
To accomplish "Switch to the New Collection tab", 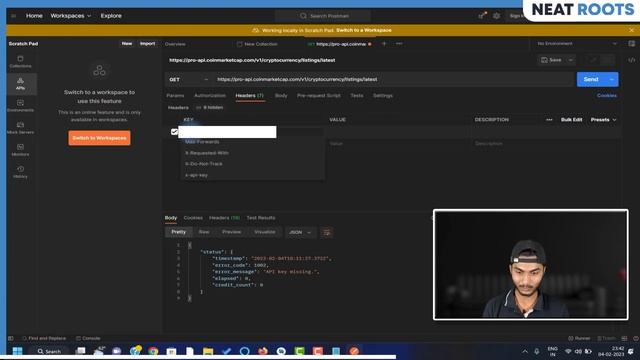I will click(257, 44).
